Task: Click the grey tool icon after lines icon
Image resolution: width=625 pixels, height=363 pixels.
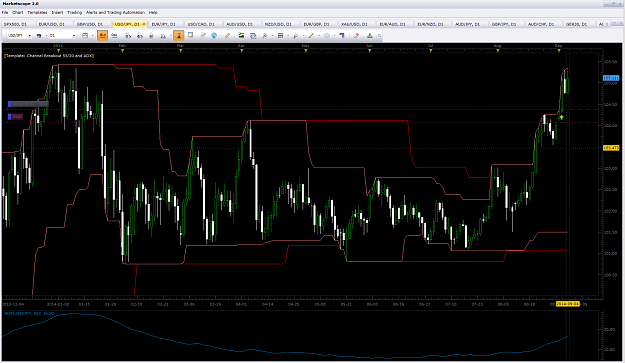Action: pyautogui.click(x=295, y=35)
